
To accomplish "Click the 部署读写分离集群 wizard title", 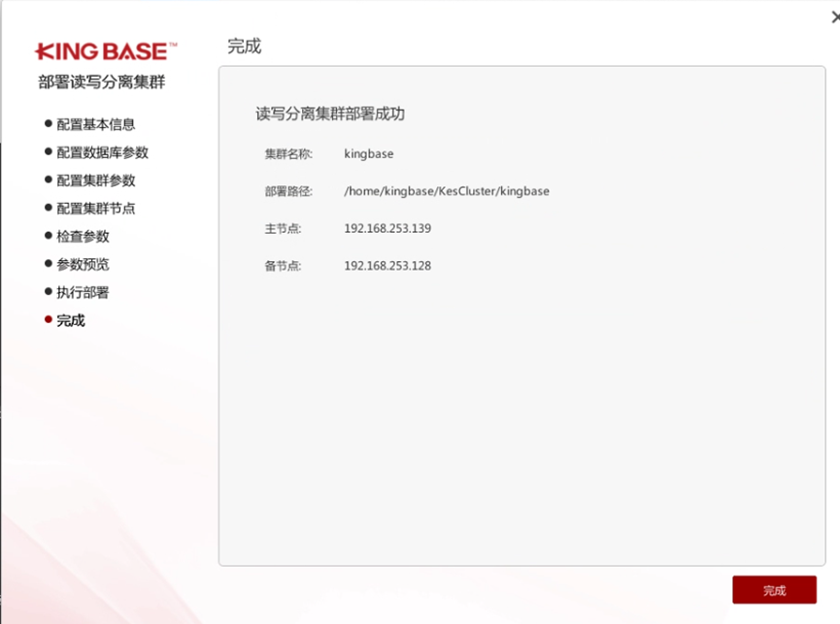I will coord(102,82).
